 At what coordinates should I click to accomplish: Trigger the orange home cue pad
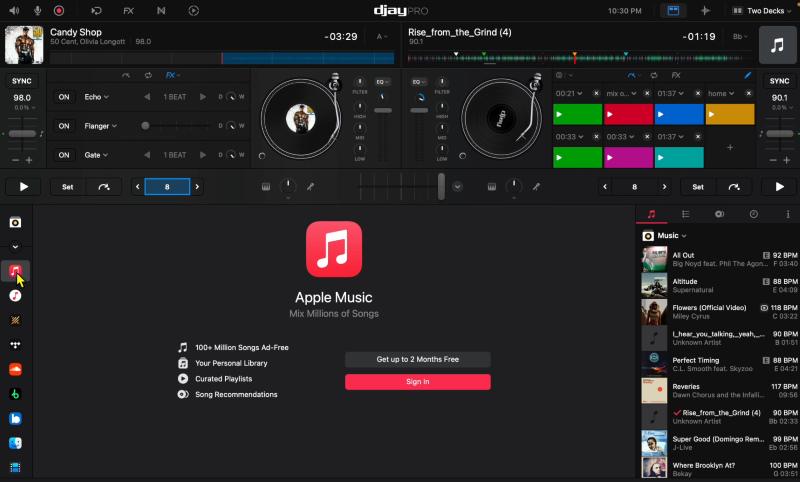[730, 114]
